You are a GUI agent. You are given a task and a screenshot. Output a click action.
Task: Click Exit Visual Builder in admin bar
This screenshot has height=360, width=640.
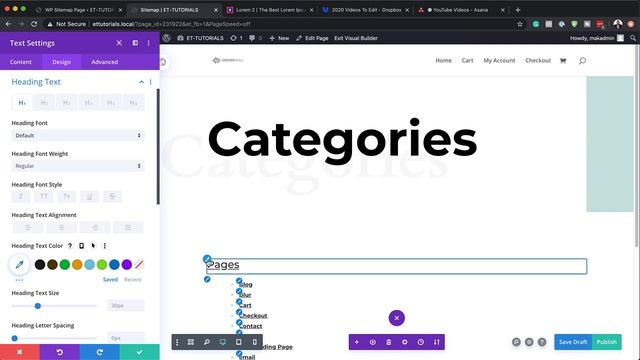pos(356,38)
